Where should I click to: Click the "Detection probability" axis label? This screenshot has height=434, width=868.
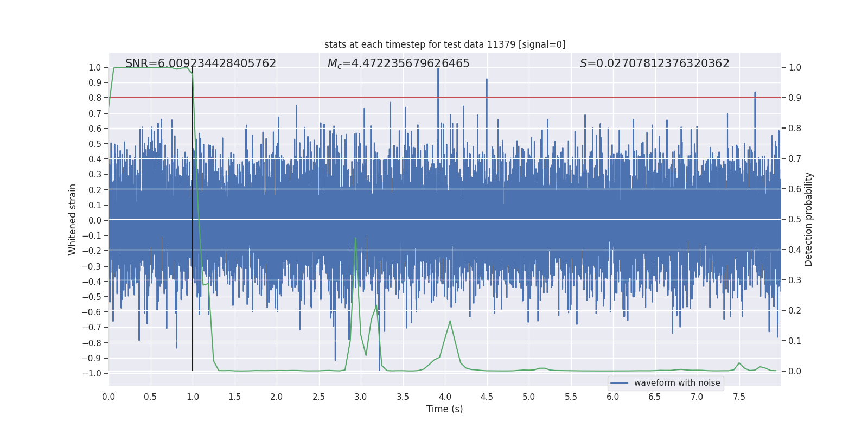809,219
